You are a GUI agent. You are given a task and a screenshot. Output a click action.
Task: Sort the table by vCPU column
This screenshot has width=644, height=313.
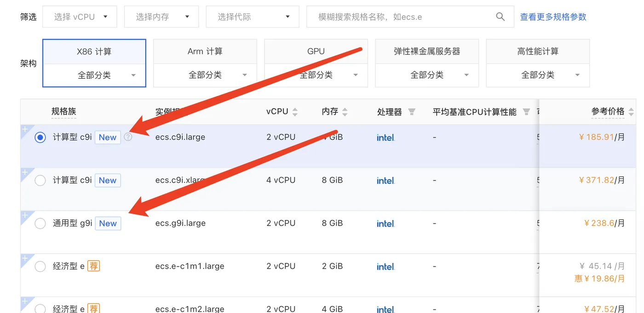[x=295, y=111]
